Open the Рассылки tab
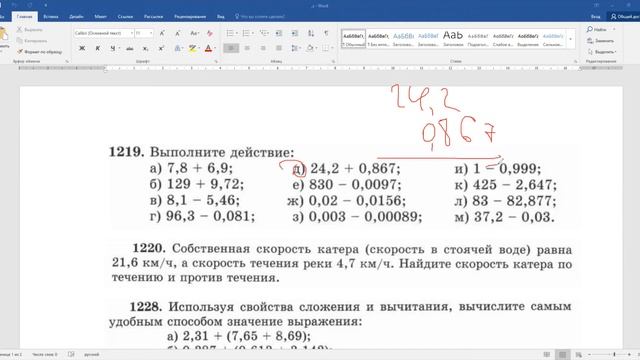 153,17
